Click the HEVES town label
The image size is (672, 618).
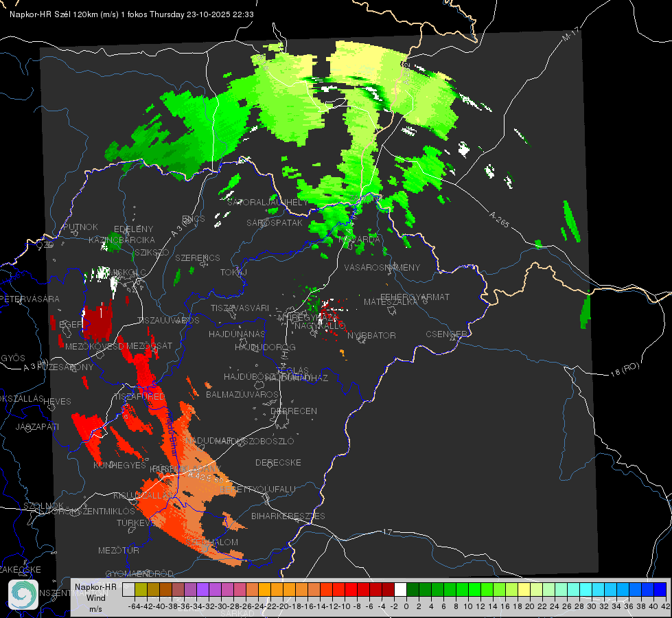click(57, 402)
